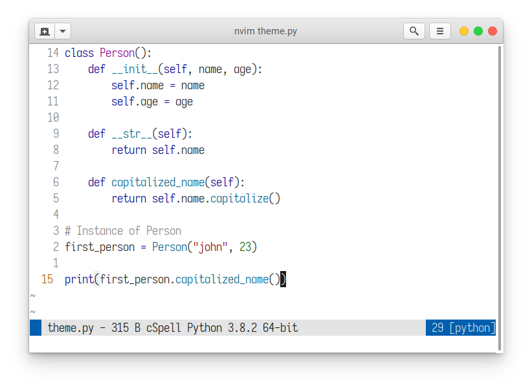Open the terminal search magnifier

coord(414,31)
